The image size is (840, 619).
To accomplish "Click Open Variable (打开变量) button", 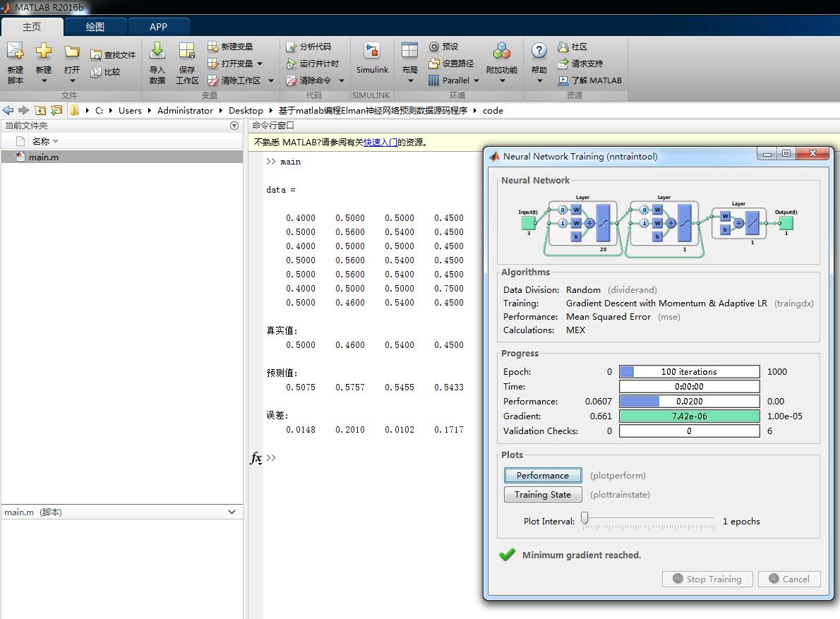I will 230,64.
